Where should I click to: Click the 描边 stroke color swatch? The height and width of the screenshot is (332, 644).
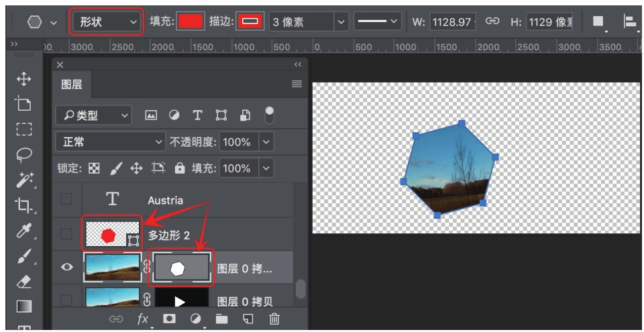(x=250, y=21)
